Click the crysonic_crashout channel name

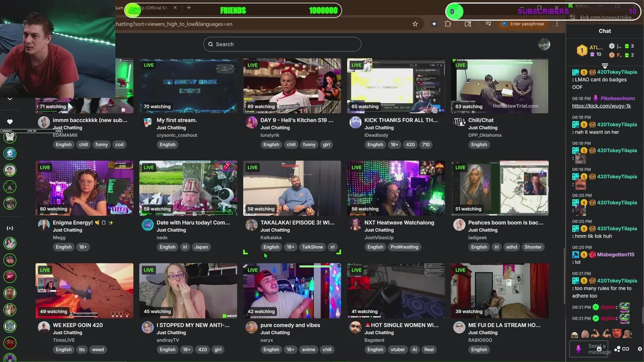[x=177, y=135]
